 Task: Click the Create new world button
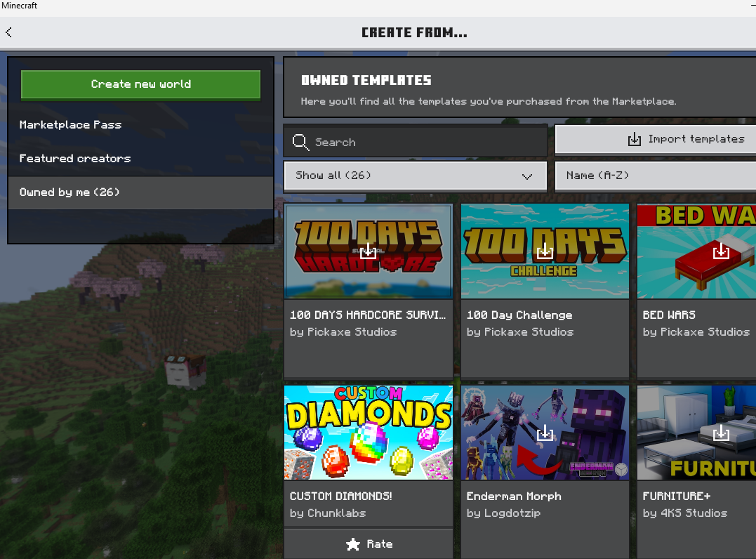pyautogui.click(x=141, y=84)
